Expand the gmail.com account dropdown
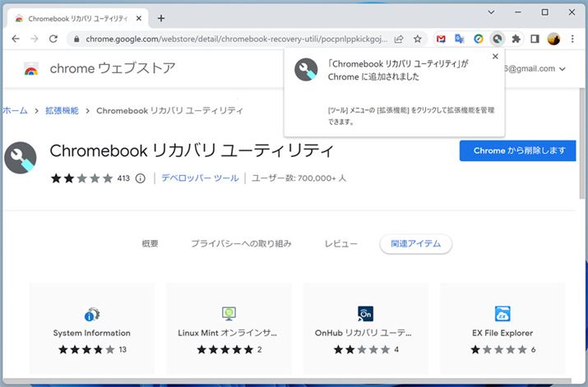This screenshot has height=387, width=588. 563,69
